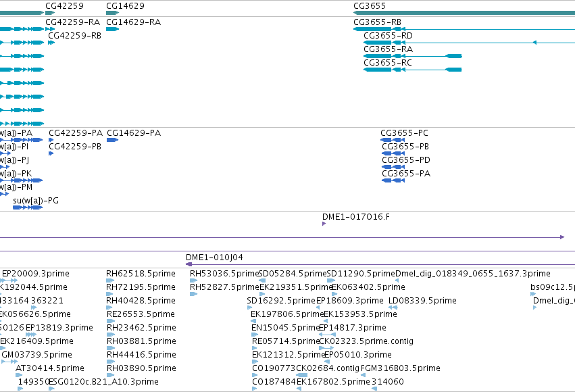Select the RH52827.5prime EST label
575x392 pixels.
pyautogui.click(x=224, y=287)
